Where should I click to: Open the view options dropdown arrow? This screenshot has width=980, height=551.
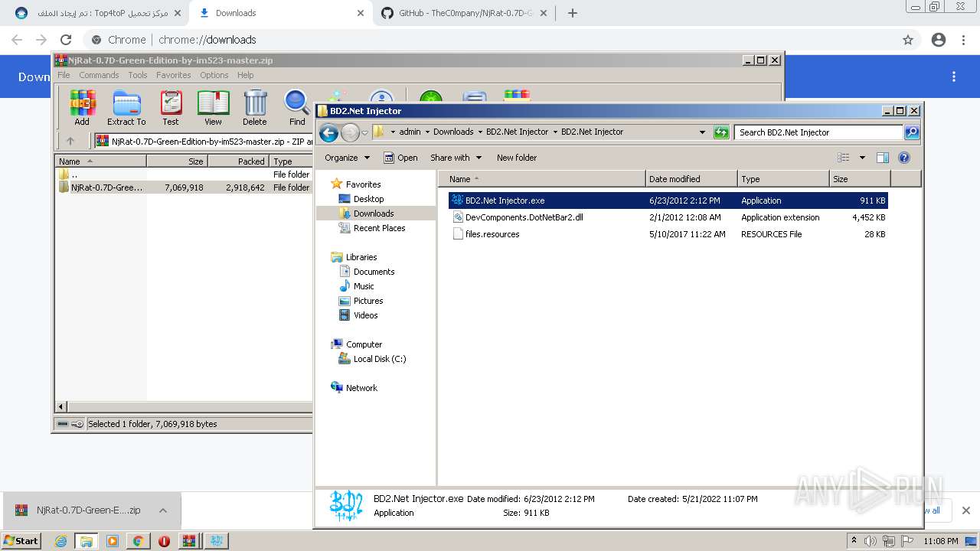(862, 158)
